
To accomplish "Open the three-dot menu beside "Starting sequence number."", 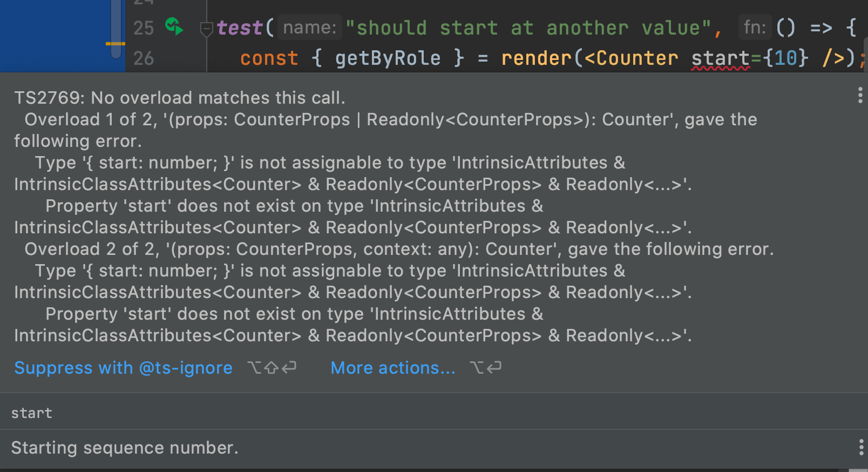I will [861, 447].
